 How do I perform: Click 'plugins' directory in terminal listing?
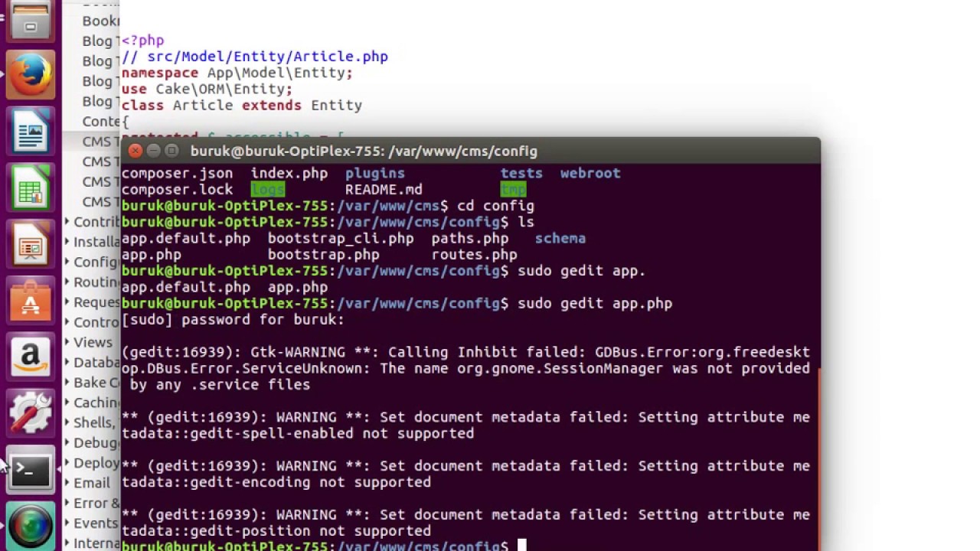(375, 174)
